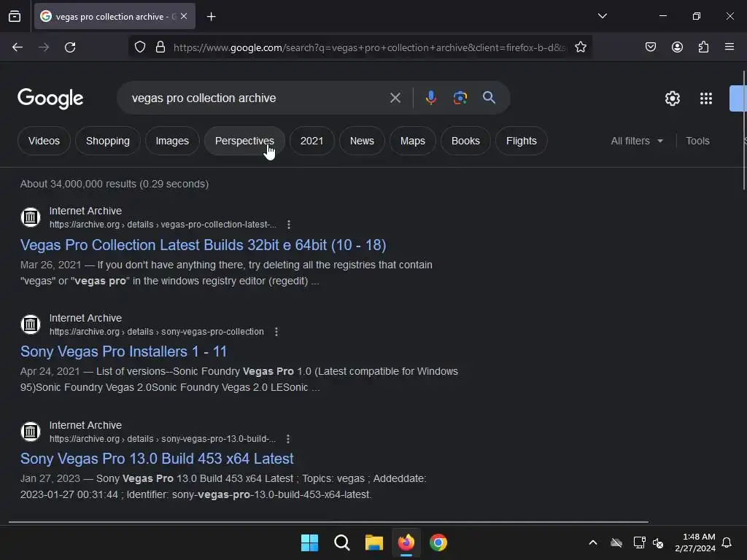This screenshot has width=747, height=560.
Task: Open File Explorer from taskbar
Action: [374, 542]
